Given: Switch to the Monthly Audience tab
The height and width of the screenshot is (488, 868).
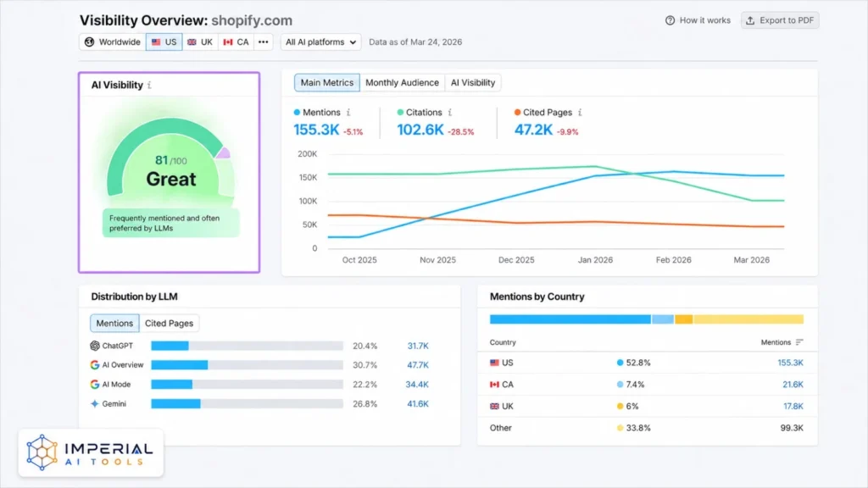Looking at the screenshot, I should pyautogui.click(x=402, y=82).
